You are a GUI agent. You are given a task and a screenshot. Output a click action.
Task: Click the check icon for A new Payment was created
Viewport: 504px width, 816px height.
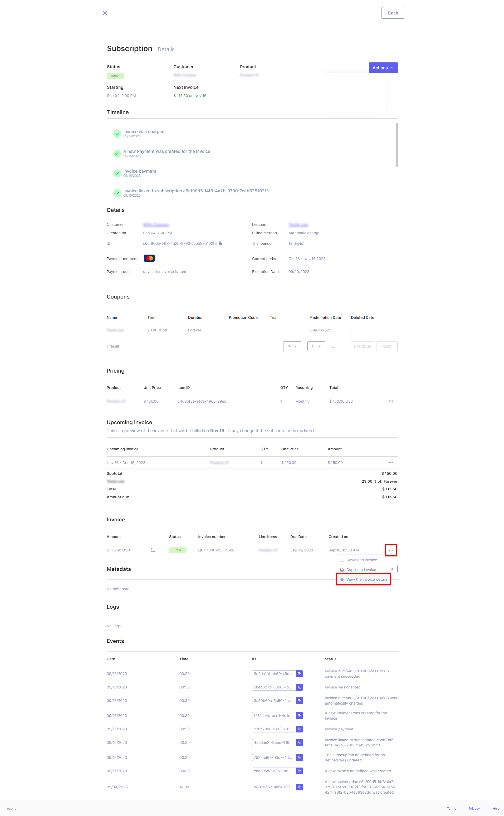pyautogui.click(x=117, y=153)
